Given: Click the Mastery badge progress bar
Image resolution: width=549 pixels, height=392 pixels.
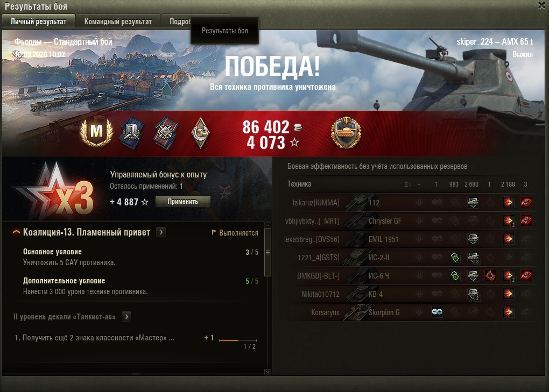Looking at the screenshot, I should pos(238,340).
